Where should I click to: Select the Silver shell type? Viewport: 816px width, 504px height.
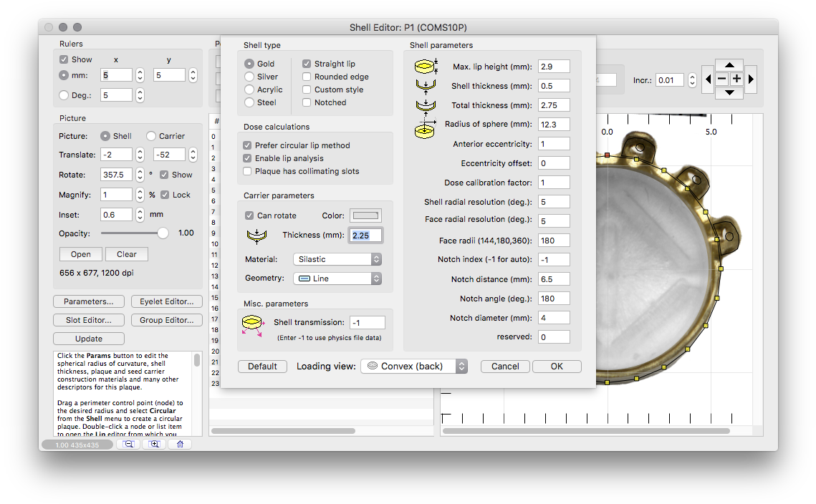tap(249, 77)
